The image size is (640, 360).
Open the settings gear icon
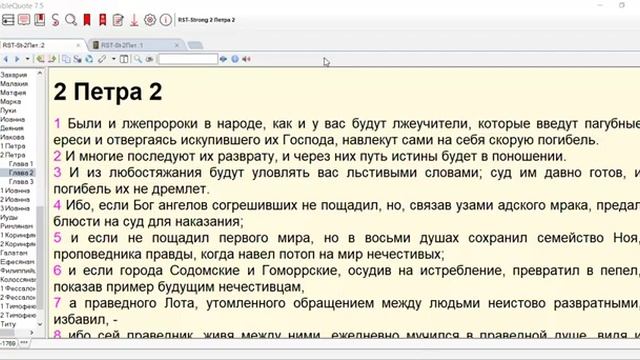[x=150, y=20]
